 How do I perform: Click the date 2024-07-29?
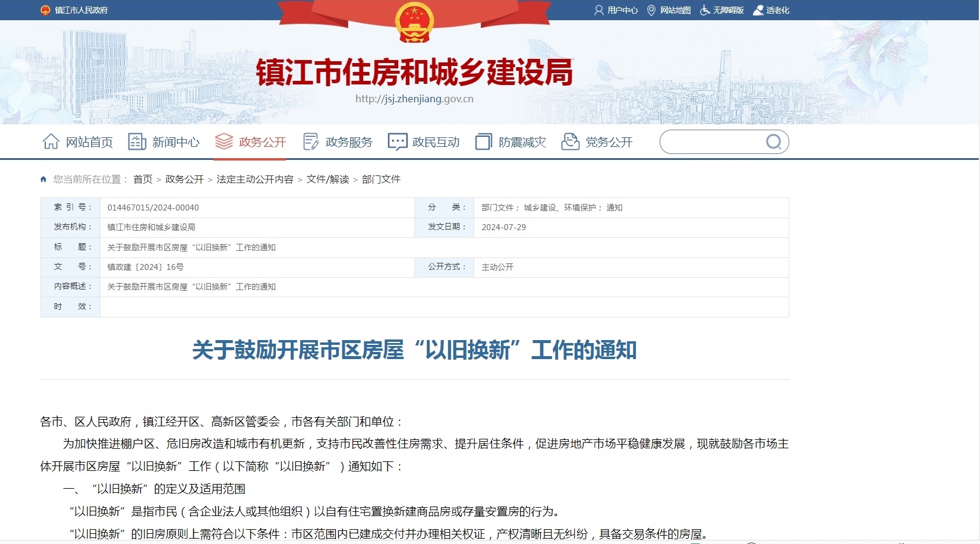coord(504,227)
